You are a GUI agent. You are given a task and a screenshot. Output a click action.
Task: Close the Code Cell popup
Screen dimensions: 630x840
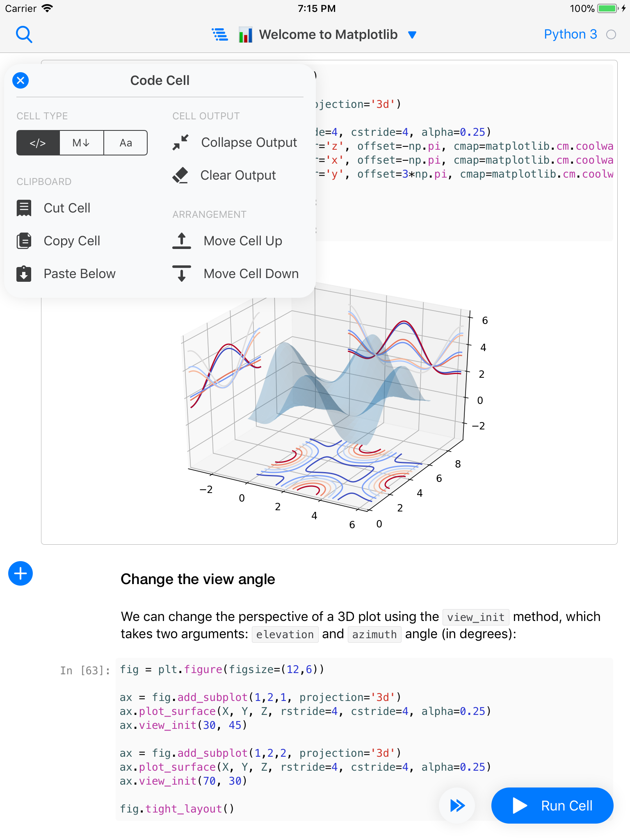tap(21, 80)
